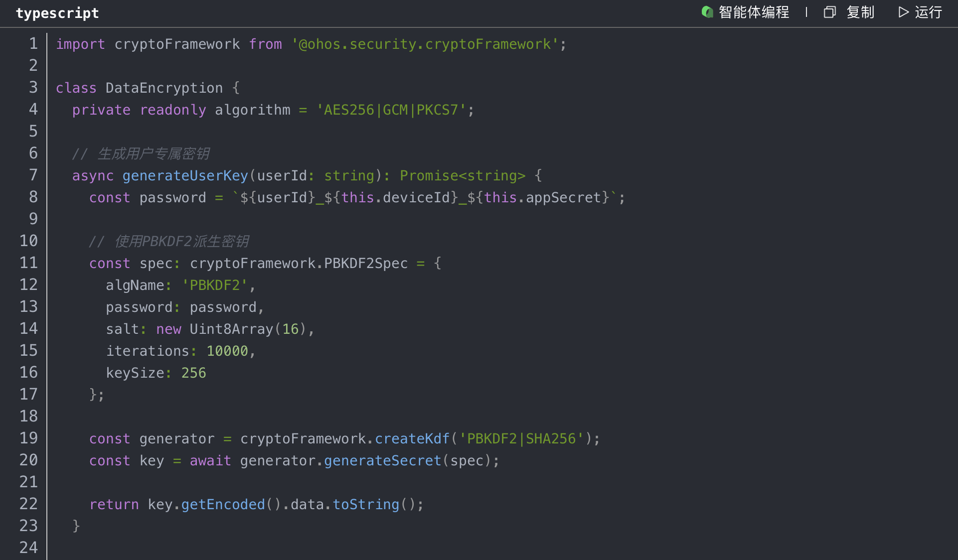Click line number 19 in gutter
Viewport: 958px width, 560px height.
tap(29, 438)
